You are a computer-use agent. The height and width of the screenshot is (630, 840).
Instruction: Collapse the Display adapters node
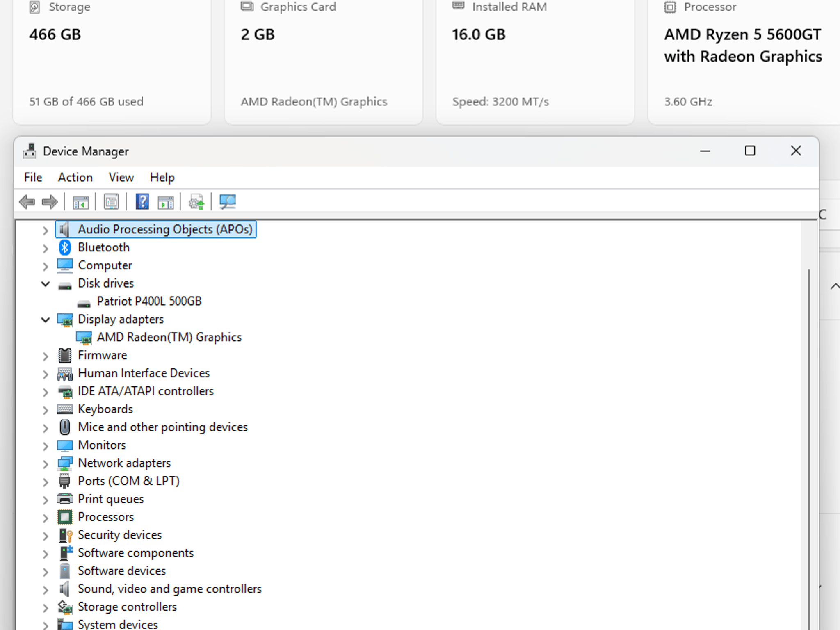[x=46, y=320]
